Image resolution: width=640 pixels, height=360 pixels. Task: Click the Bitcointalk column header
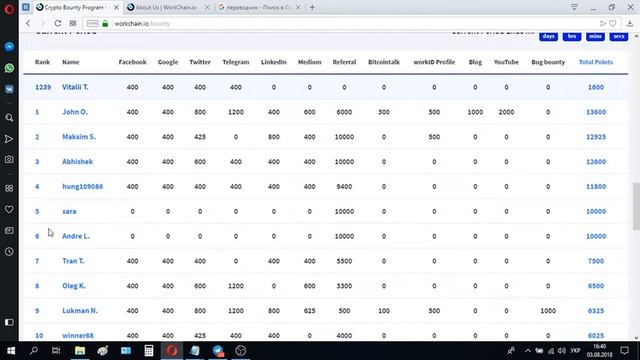384,62
